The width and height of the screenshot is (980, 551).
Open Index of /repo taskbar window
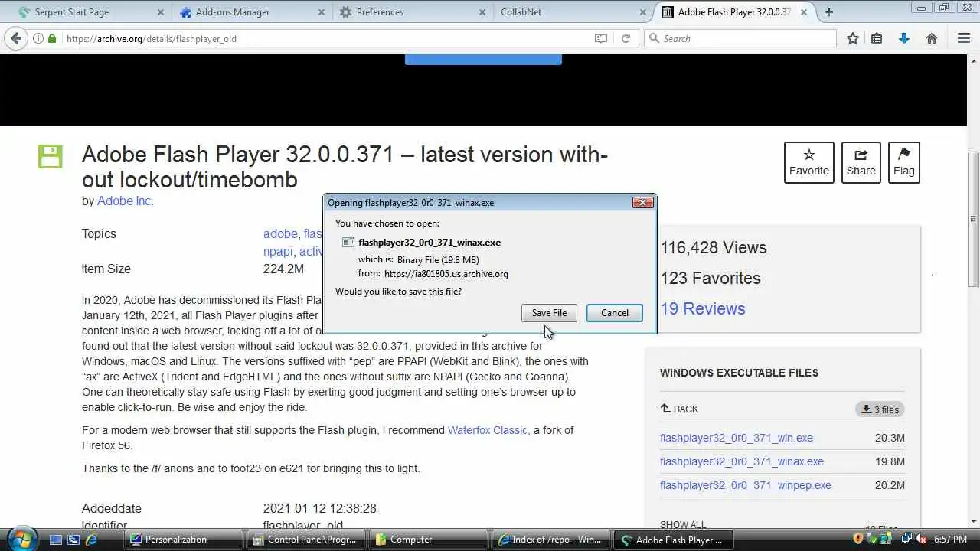click(x=551, y=540)
